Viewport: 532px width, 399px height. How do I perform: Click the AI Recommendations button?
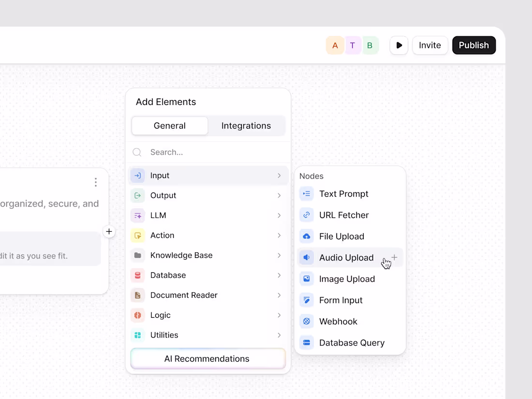coord(207,358)
